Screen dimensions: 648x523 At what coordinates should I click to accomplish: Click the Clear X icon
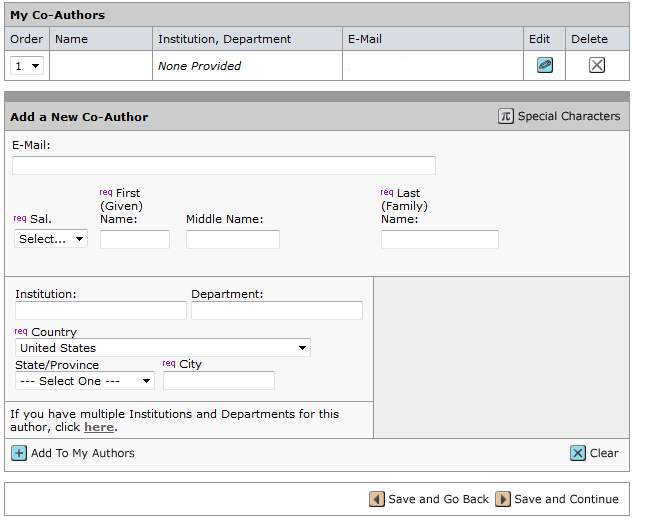coord(578,453)
